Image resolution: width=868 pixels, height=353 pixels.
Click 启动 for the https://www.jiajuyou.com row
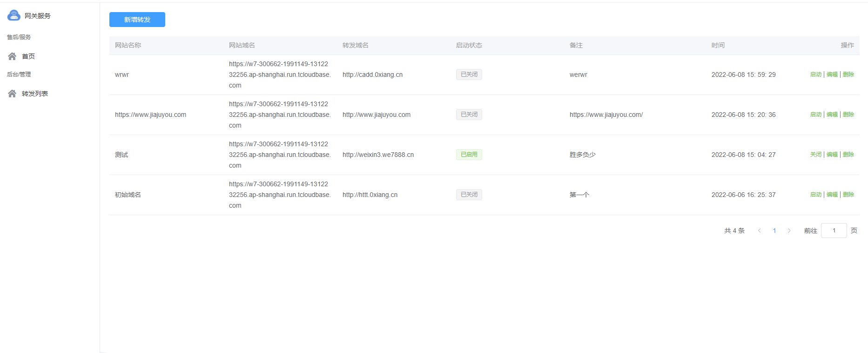pos(816,115)
